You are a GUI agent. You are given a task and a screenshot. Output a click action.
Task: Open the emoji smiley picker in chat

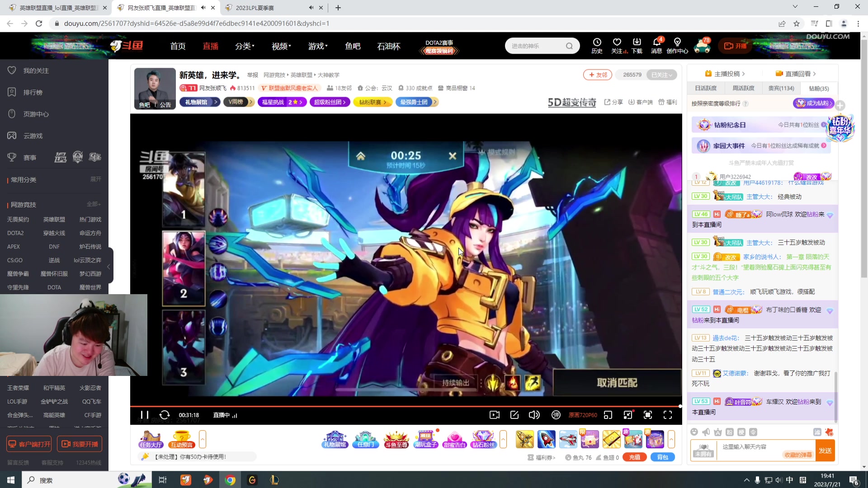[694, 432]
